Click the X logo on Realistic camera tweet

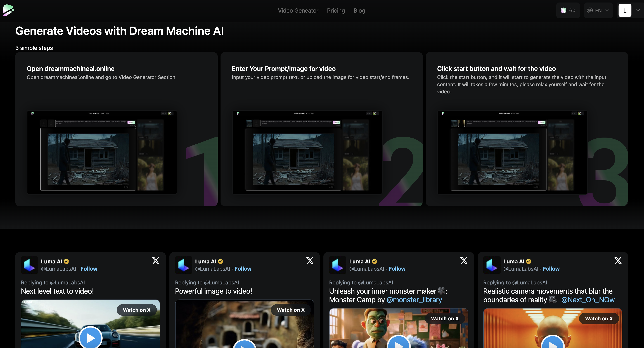coord(618,261)
